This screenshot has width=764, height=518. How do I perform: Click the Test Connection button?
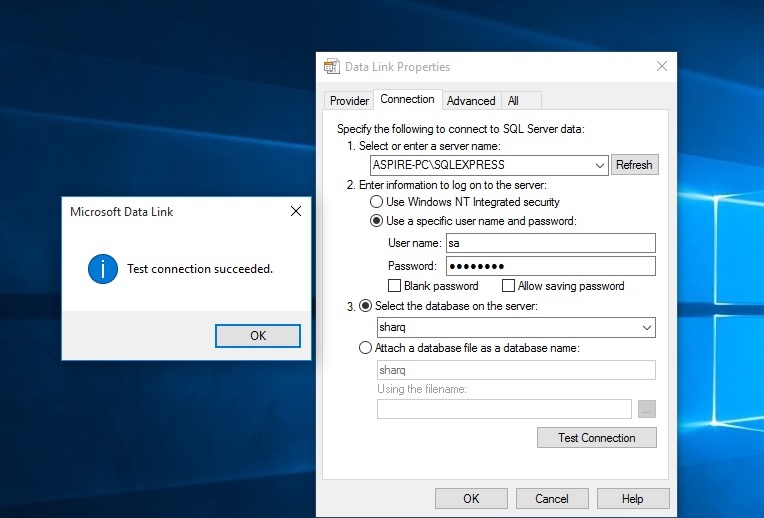click(597, 438)
